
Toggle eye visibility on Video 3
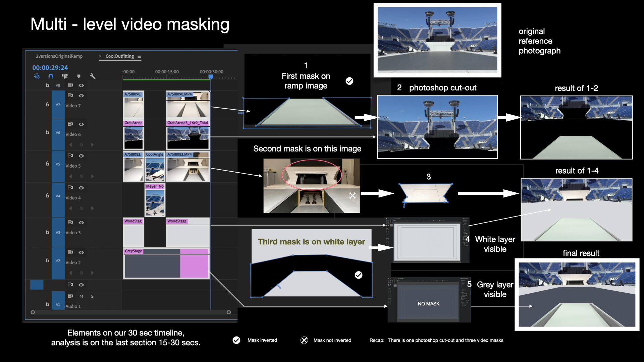click(81, 223)
